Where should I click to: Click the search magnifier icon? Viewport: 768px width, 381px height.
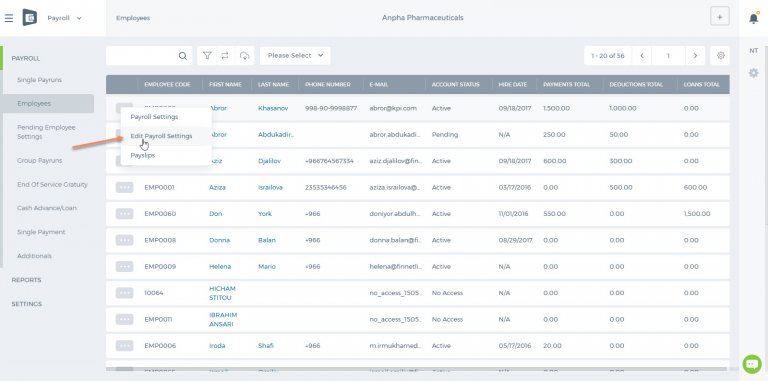(183, 56)
